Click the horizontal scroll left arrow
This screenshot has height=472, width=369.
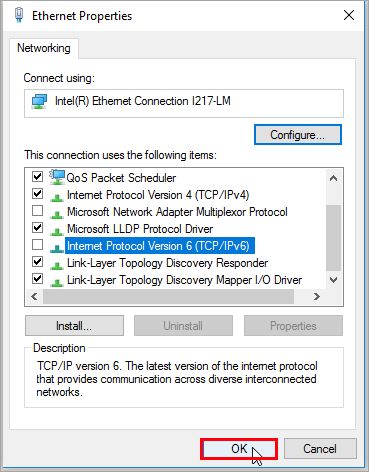34,296
